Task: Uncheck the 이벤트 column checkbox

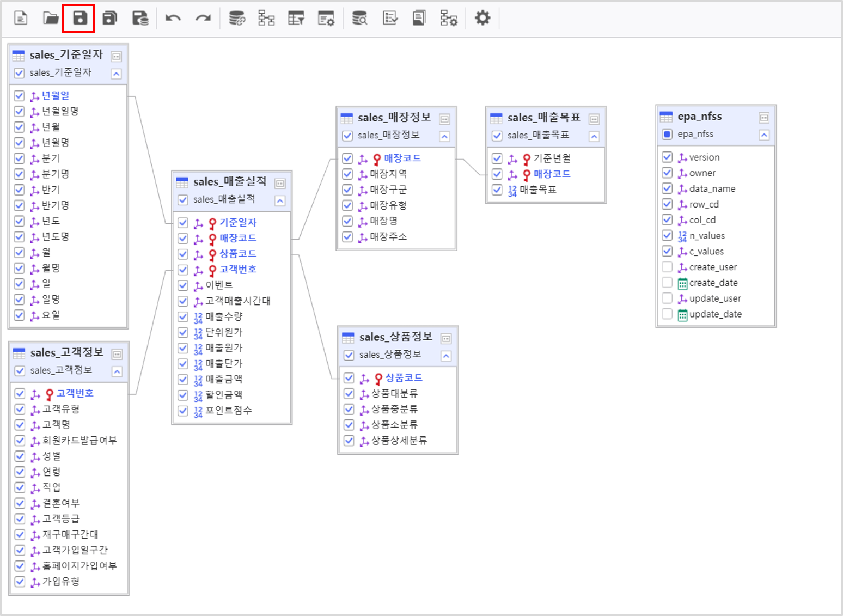Action: point(183,285)
